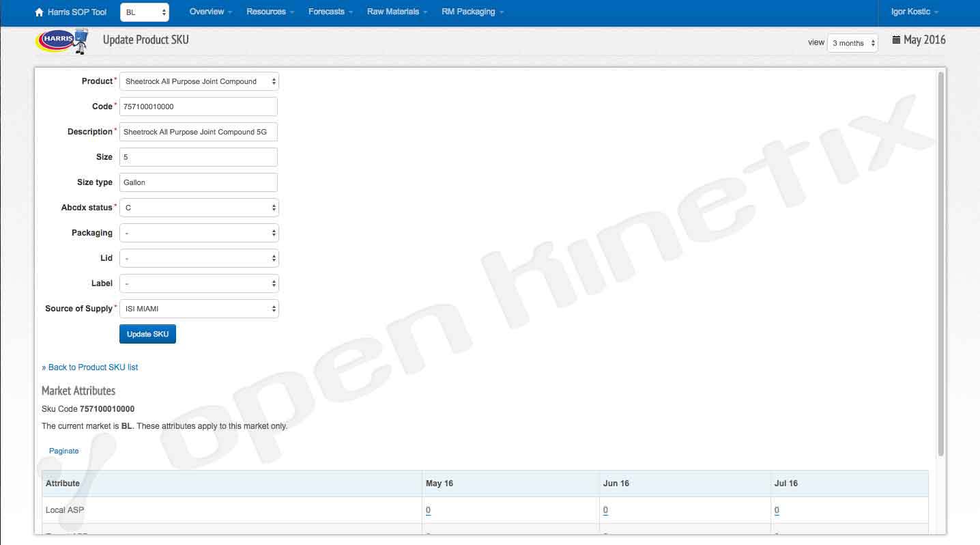Click the vertical scrollbar of the form panel
Viewport: 980px width, 545px height.
(941, 264)
